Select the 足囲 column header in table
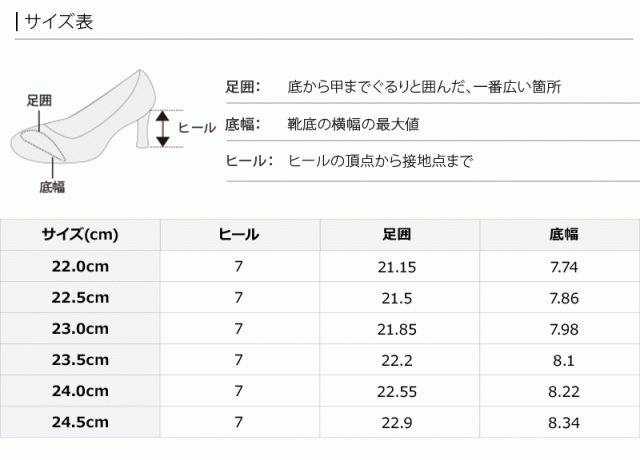The image size is (640, 460). tap(399, 235)
